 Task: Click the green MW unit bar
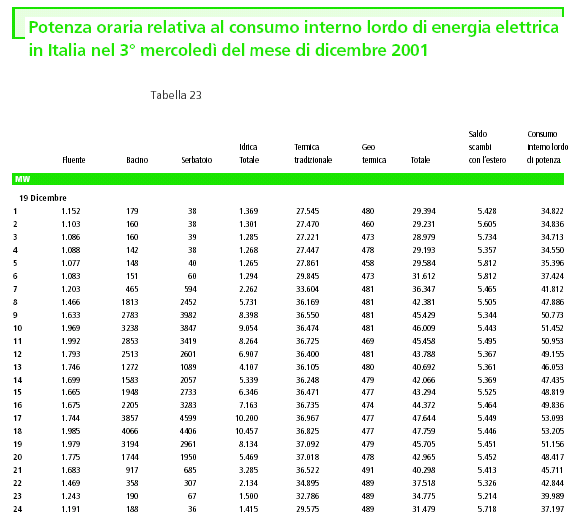coord(288,179)
